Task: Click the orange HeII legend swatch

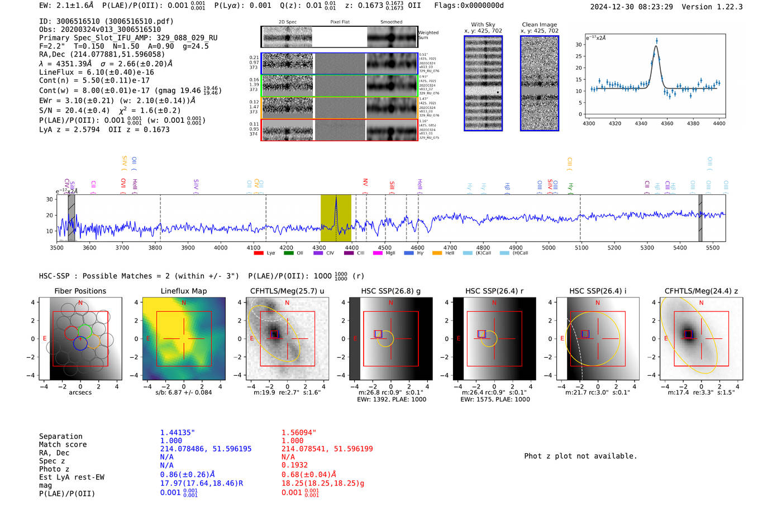Action: point(437,253)
